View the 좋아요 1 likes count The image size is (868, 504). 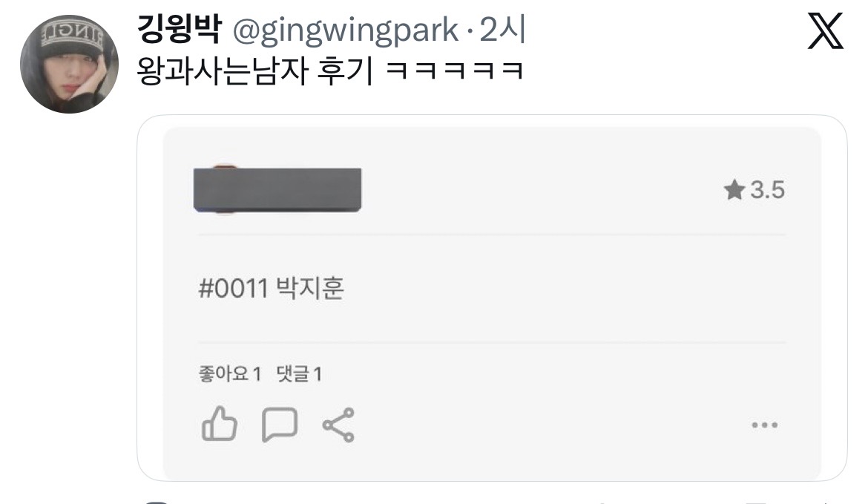tap(230, 374)
